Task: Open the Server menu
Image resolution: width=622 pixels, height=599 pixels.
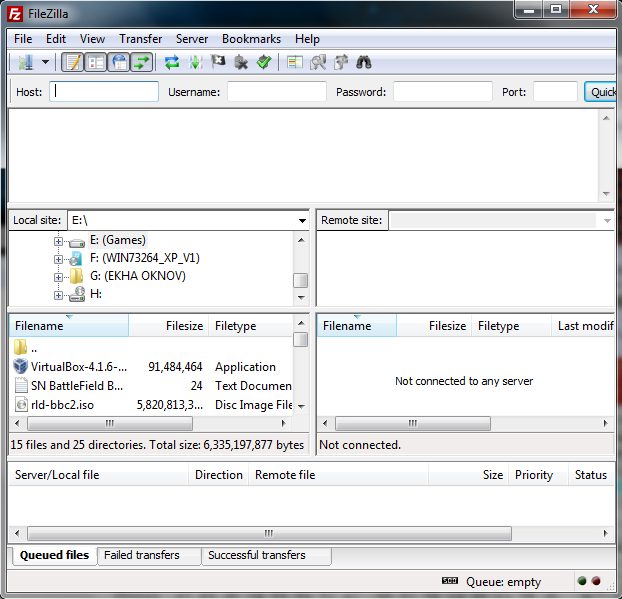Action: [x=192, y=39]
